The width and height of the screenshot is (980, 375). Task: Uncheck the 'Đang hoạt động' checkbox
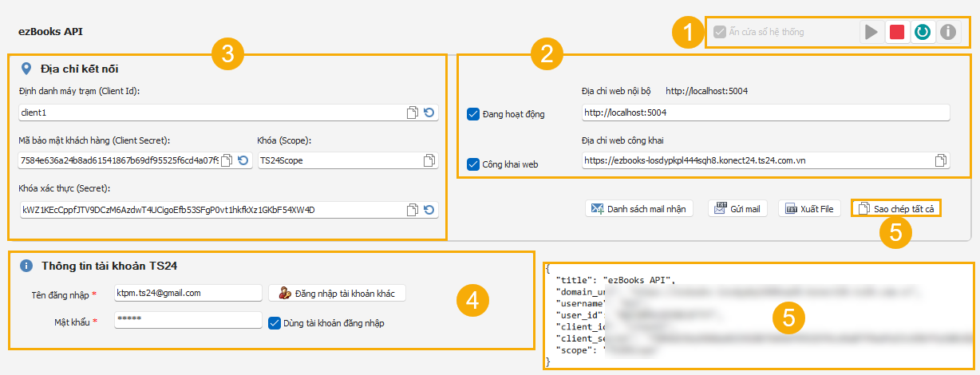tap(472, 114)
